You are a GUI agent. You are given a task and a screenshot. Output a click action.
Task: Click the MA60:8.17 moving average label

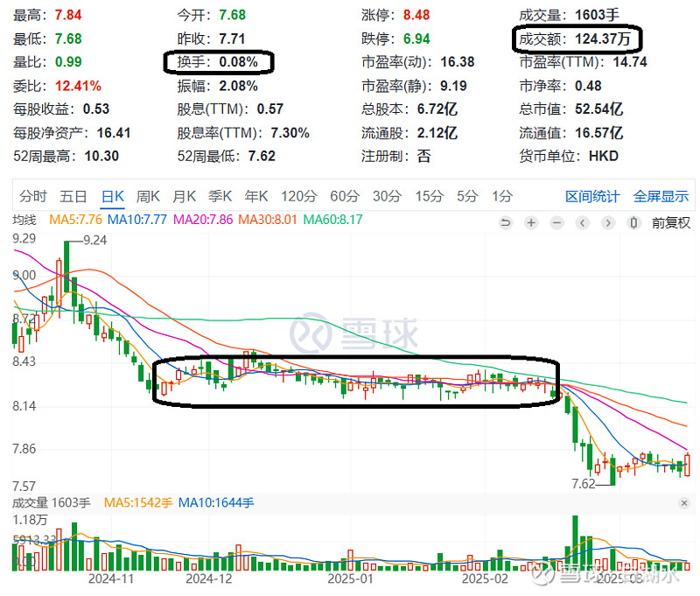[x=333, y=220]
